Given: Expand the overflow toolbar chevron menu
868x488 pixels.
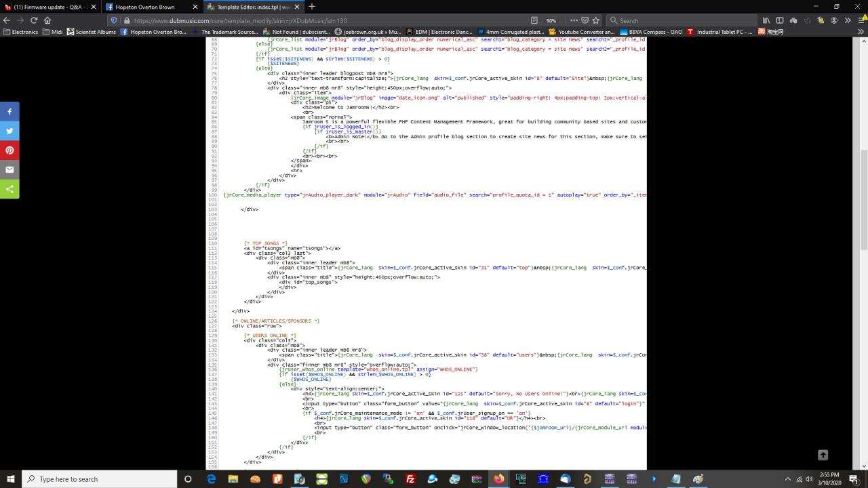Looking at the screenshot, I should pos(847,20).
